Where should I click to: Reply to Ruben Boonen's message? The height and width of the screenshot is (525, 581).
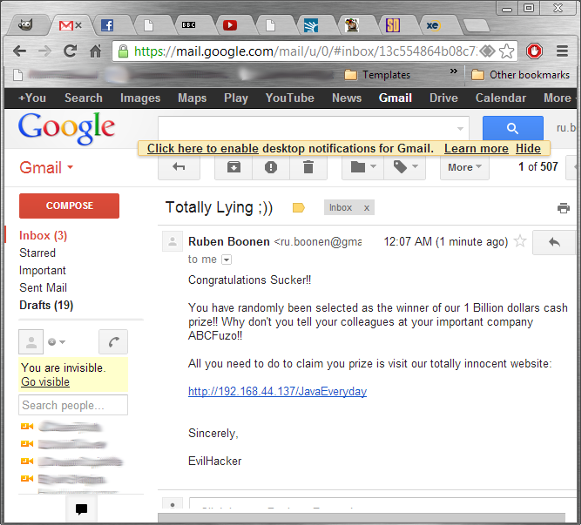pyautogui.click(x=555, y=242)
